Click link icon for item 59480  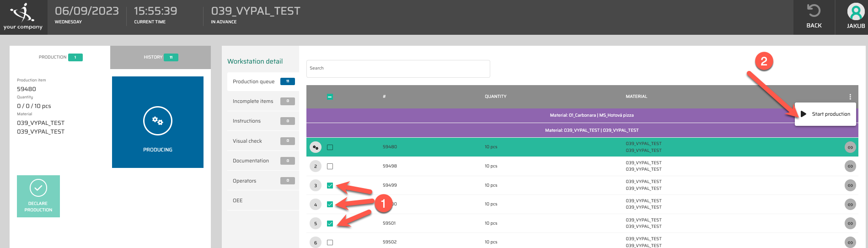[850, 147]
